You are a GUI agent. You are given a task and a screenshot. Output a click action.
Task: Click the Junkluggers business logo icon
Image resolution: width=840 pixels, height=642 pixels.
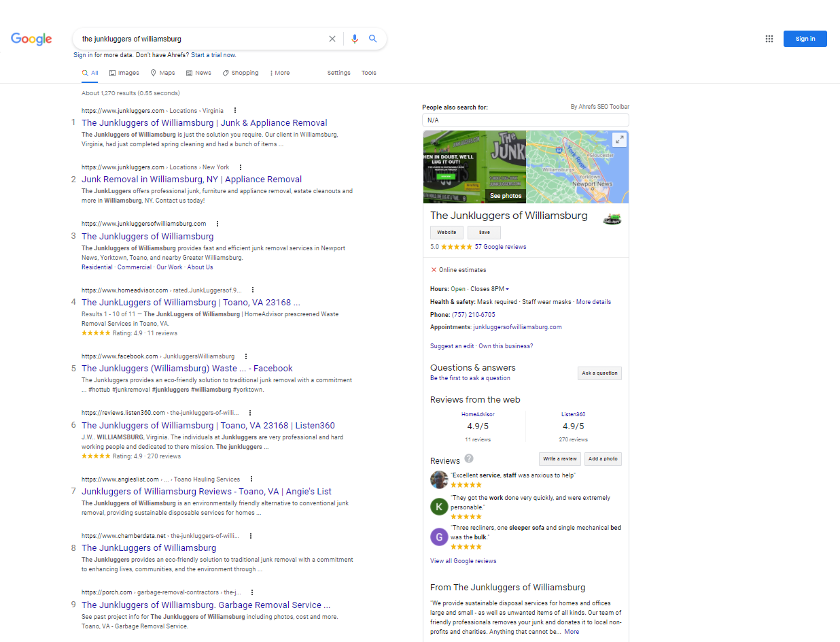point(612,218)
